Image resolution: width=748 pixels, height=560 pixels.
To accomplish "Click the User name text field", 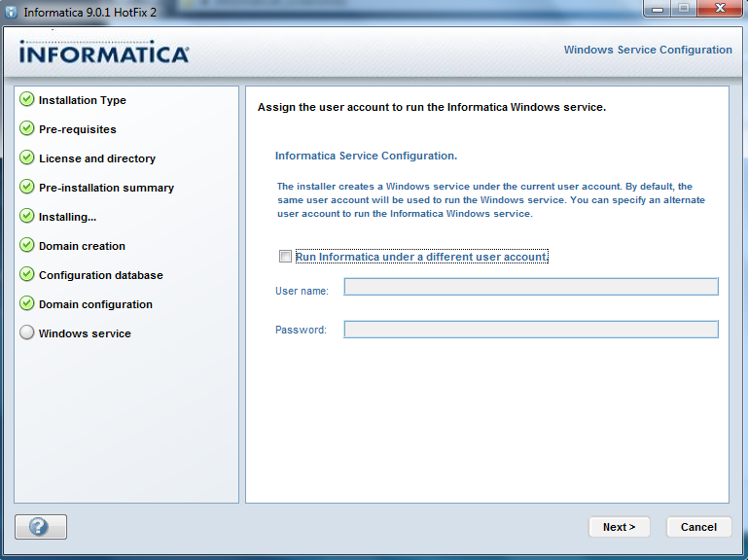I will click(530, 287).
